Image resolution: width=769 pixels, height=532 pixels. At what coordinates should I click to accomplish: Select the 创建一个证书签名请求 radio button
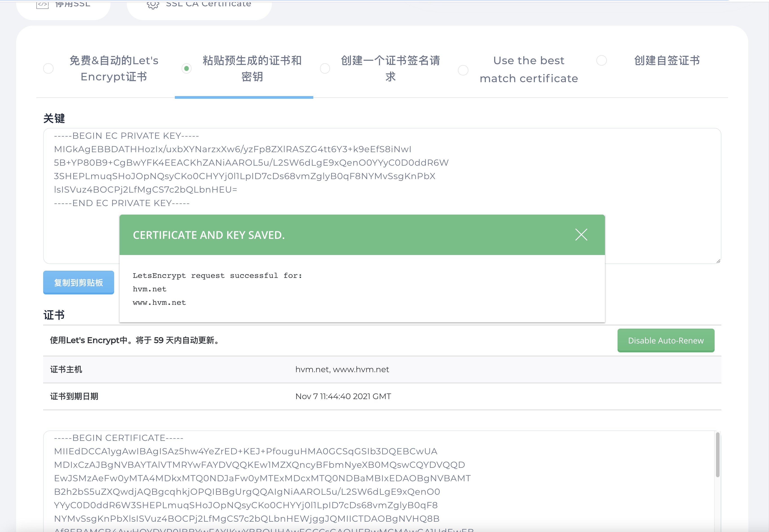[x=325, y=69]
